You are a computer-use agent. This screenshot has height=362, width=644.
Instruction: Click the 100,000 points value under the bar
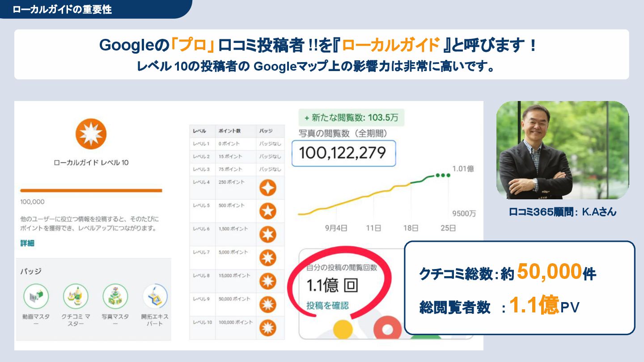click(32, 202)
